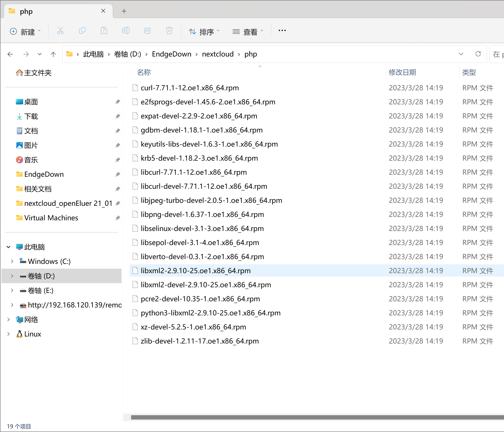Go up one folder with up arrow
The width and height of the screenshot is (504, 432).
pos(53,54)
